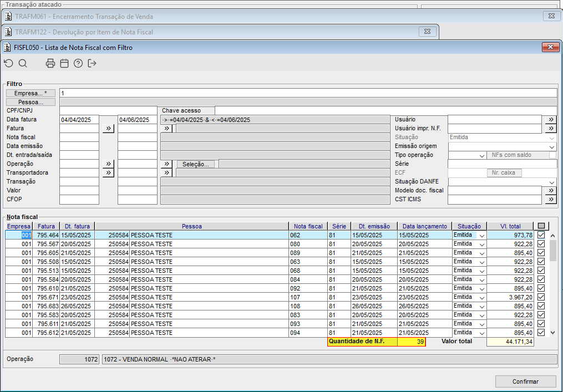Image resolution: width=563 pixels, height=392 pixels.
Task: Click the exit arrow toolbar icon
Action: pos(92,63)
